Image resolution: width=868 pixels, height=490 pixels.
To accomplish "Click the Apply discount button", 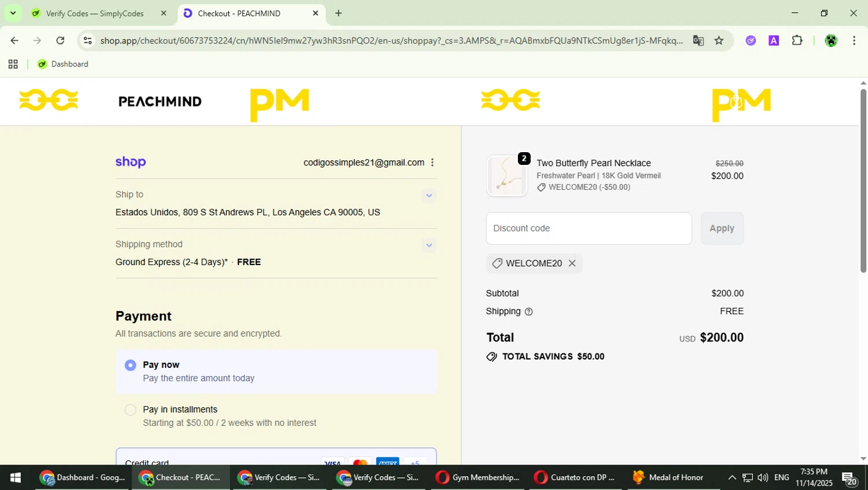I will point(722,229).
